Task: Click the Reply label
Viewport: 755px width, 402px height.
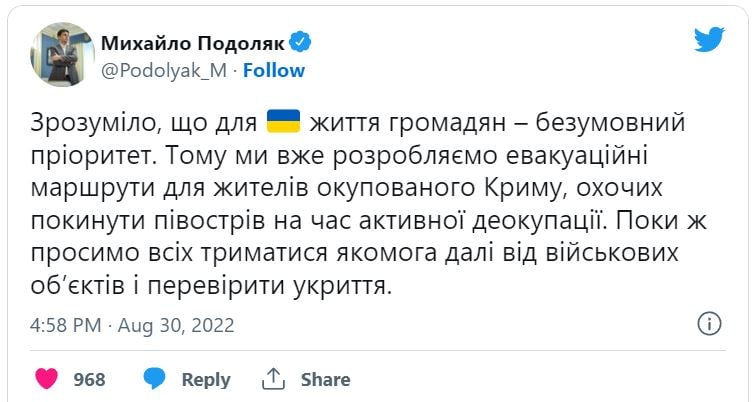Action: (206, 380)
